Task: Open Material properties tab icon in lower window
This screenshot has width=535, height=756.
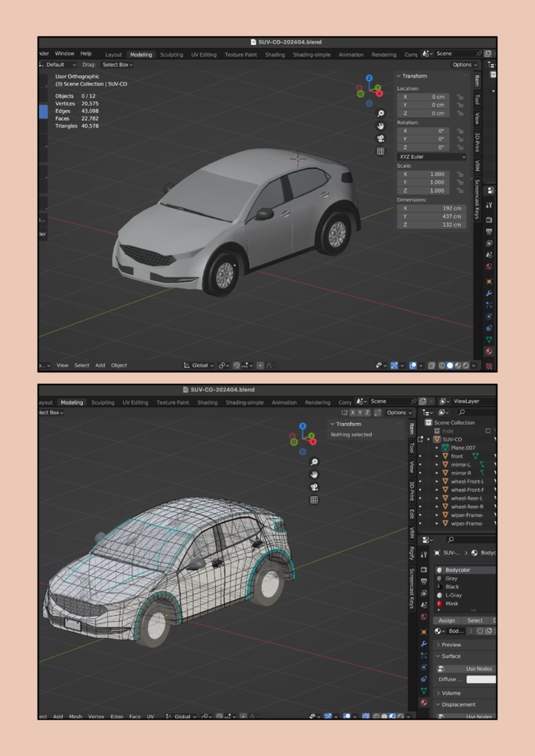Action: (423, 703)
